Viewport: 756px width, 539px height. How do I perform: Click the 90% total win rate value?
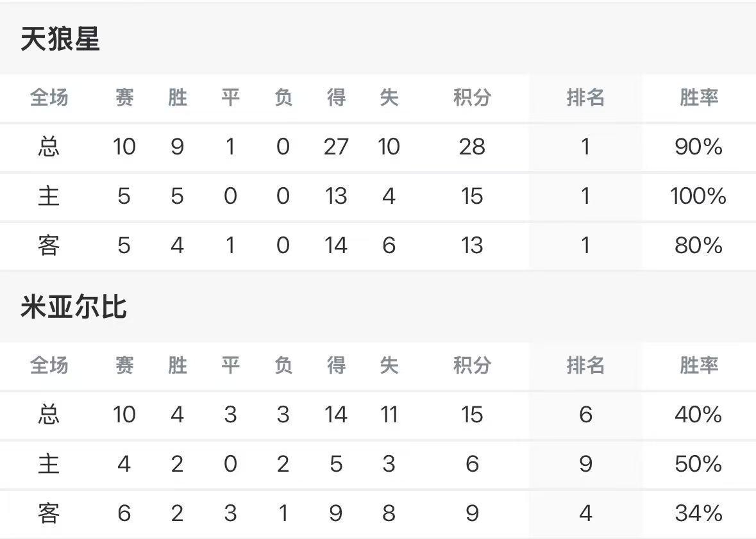[x=698, y=147]
